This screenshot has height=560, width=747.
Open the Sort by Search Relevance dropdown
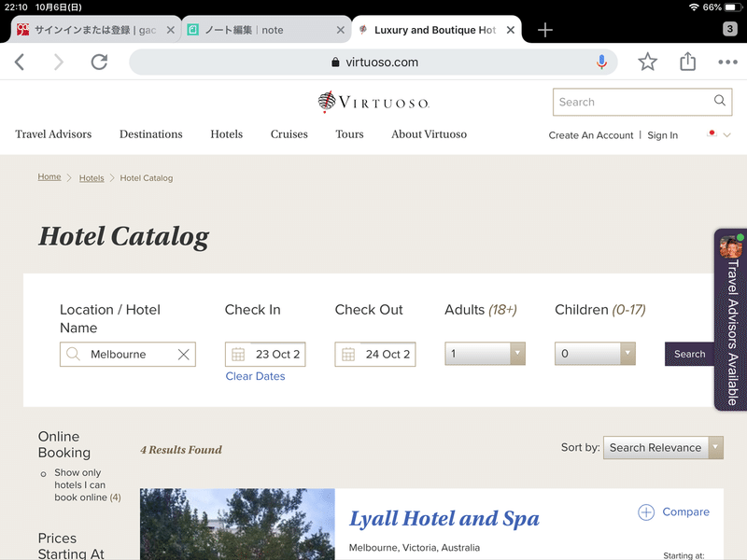[x=663, y=448]
